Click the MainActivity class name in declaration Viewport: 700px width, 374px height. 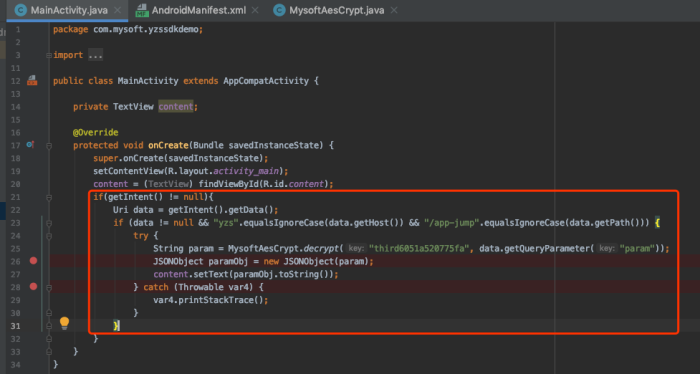tap(148, 81)
